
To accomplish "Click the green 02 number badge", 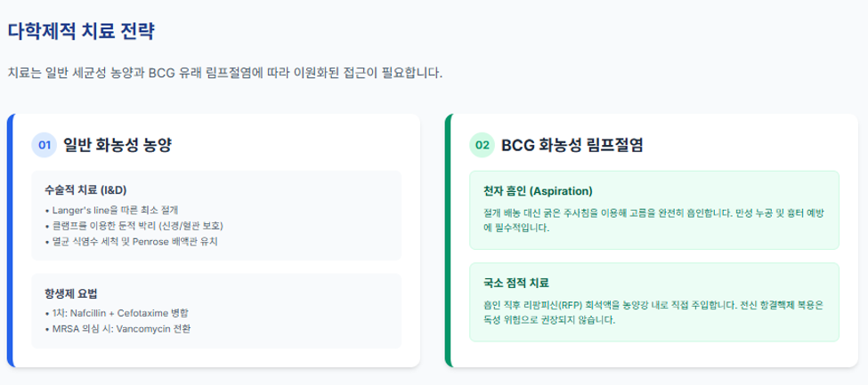I will (x=483, y=145).
